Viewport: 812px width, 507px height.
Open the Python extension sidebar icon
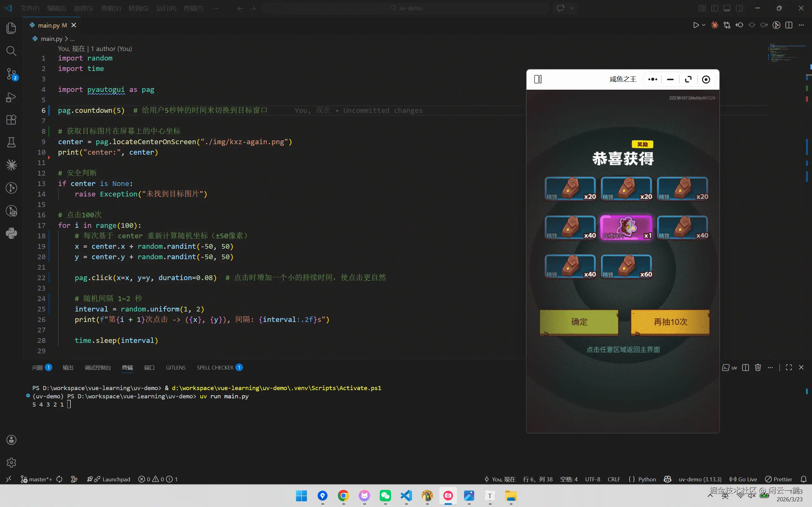coord(11,234)
